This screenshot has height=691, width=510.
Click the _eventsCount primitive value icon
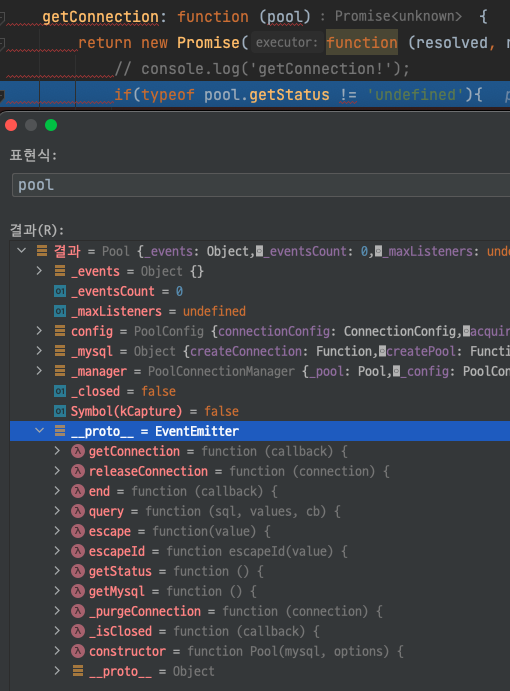coord(60,291)
